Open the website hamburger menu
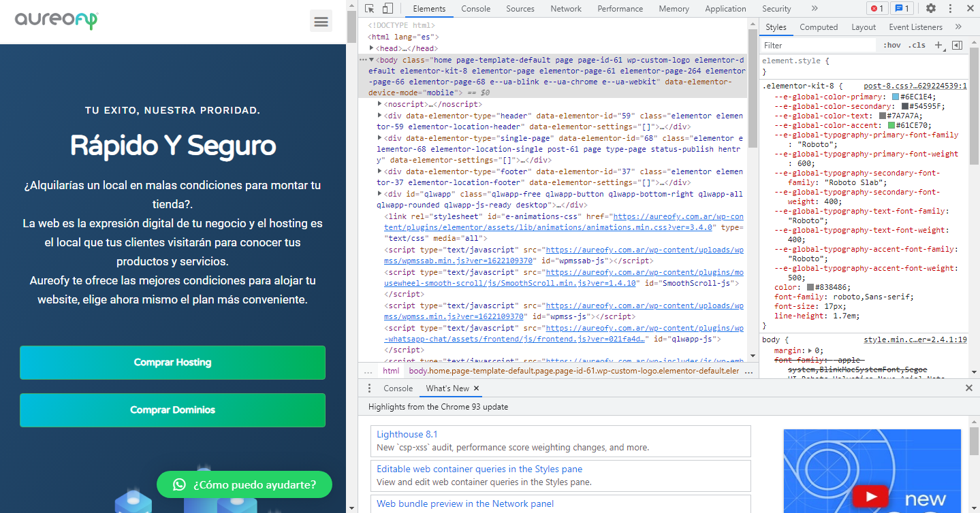980x513 pixels. pyautogui.click(x=321, y=21)
